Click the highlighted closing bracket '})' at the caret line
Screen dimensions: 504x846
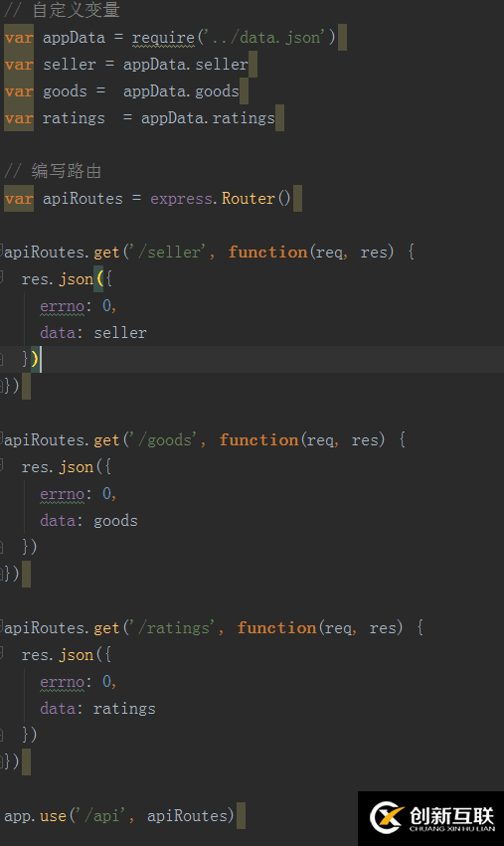(x=30, y=359)
